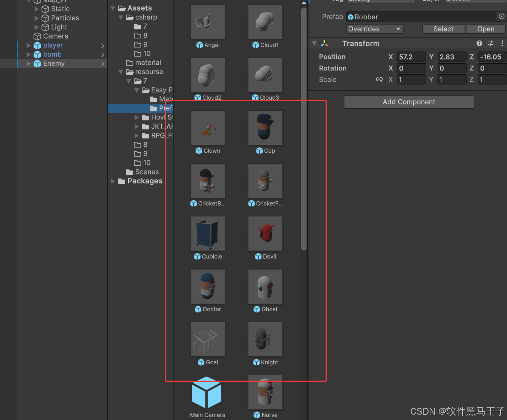Click the Position X field

pos(411,57)
